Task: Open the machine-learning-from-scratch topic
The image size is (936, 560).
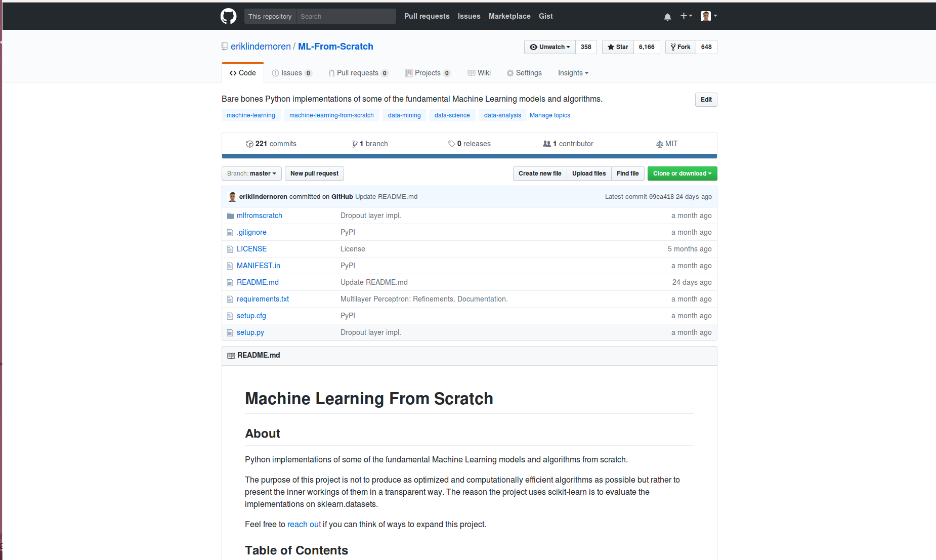Action: pos(331,115)
